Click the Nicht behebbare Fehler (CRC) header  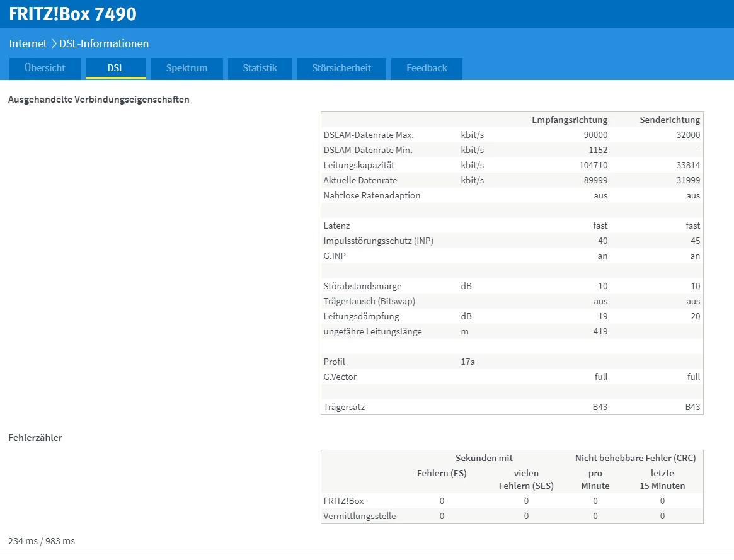tap(635, 458)
